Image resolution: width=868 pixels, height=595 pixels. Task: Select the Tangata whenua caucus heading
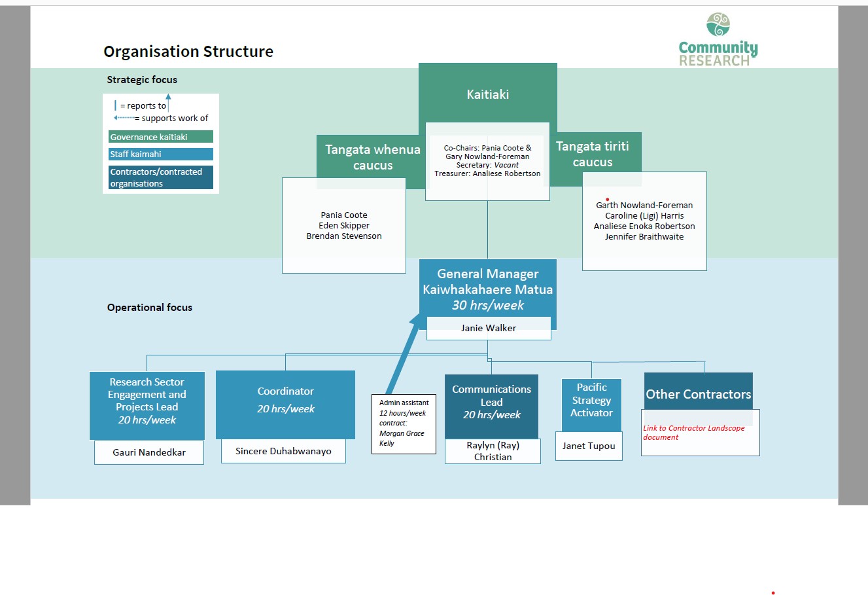(372, 157)
